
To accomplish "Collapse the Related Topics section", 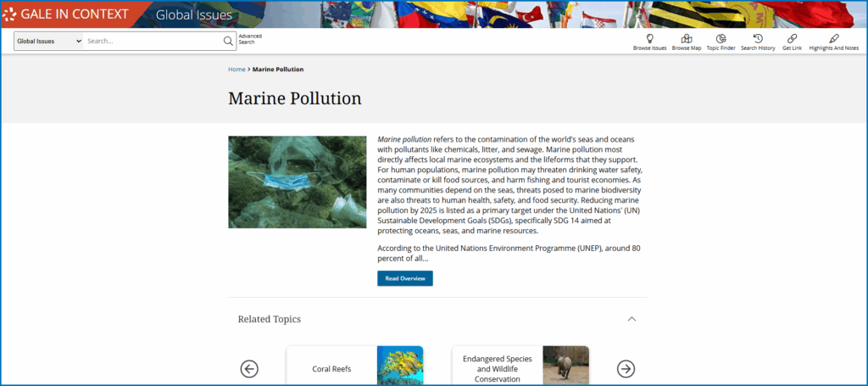I will [x=632, y=319].
